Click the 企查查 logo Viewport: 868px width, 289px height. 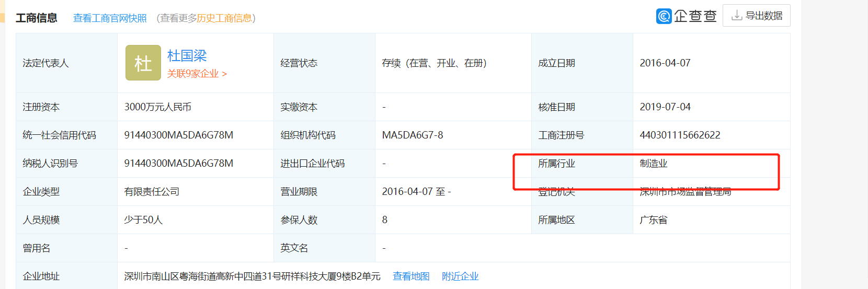point(687,16)
